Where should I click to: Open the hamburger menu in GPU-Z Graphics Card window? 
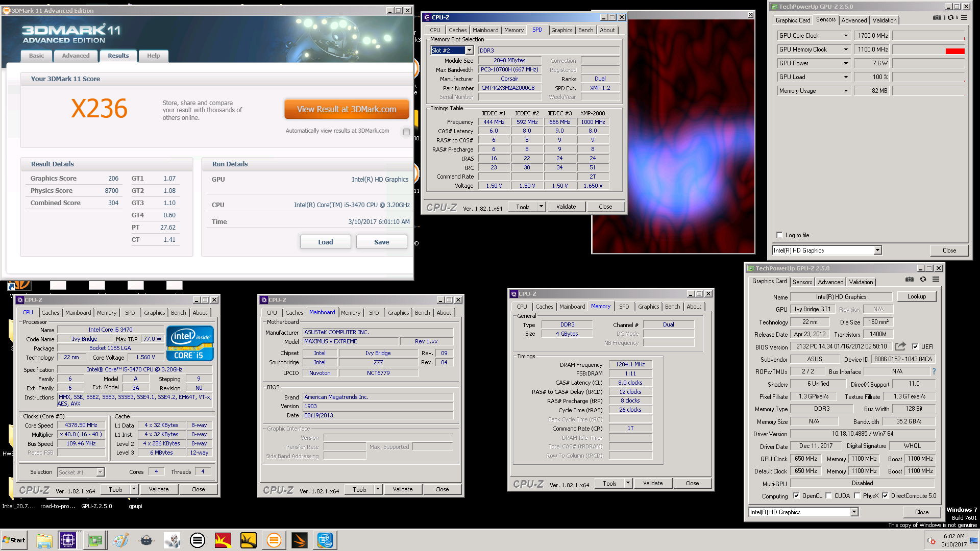[x=936, y=280]
